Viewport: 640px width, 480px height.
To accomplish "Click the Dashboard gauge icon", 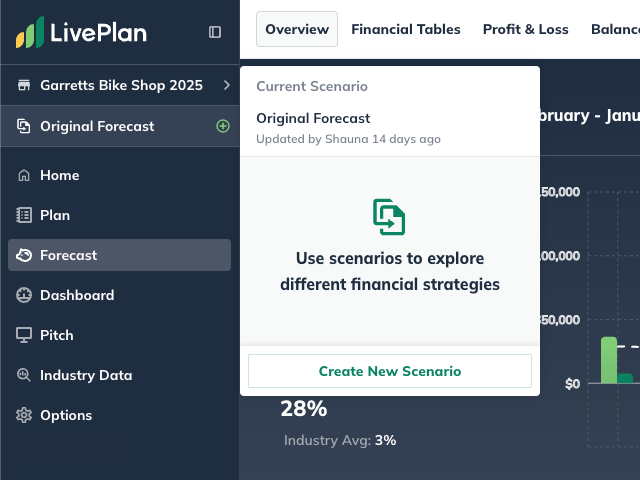I will coord(24,295).
